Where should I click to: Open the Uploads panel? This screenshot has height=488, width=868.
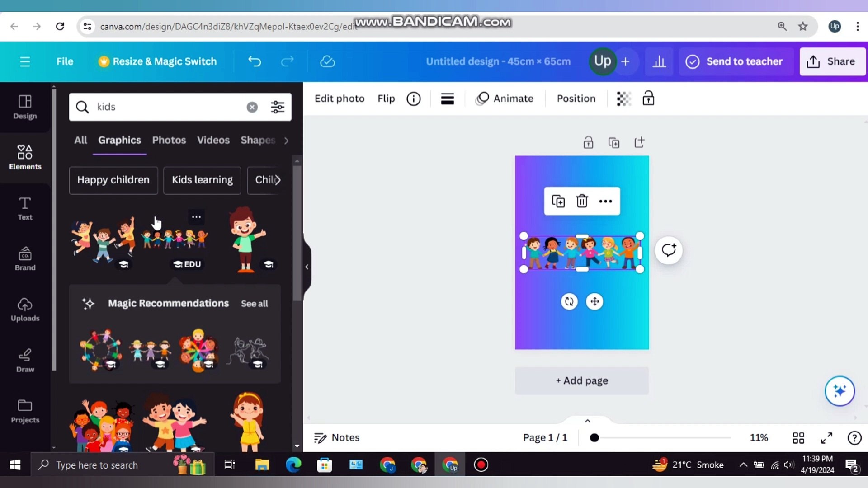[x=25, y=310]
